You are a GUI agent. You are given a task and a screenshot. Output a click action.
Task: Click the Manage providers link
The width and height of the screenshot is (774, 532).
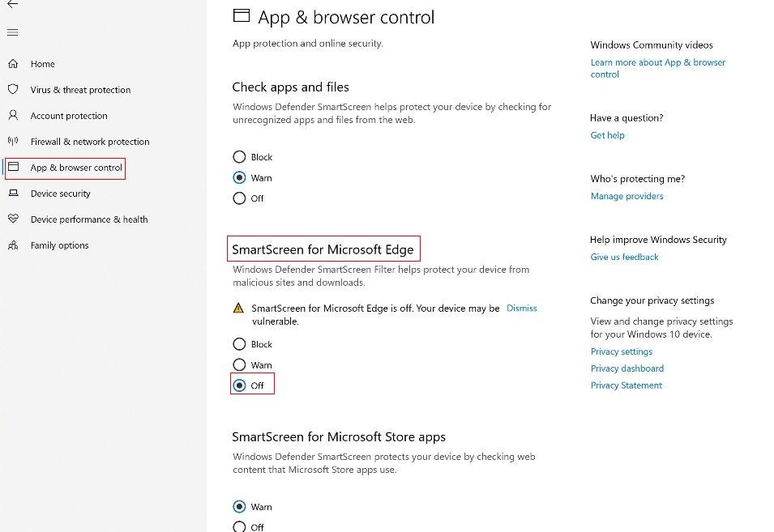626,196
